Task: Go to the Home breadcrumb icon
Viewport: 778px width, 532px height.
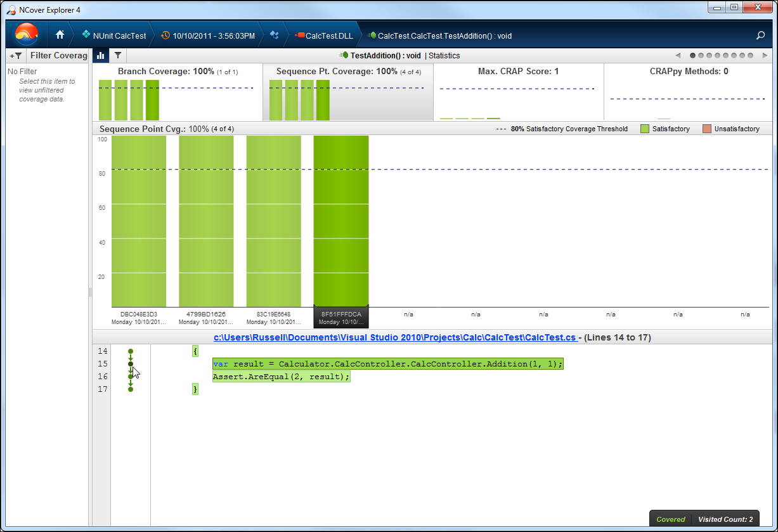Action: (60, 36)
